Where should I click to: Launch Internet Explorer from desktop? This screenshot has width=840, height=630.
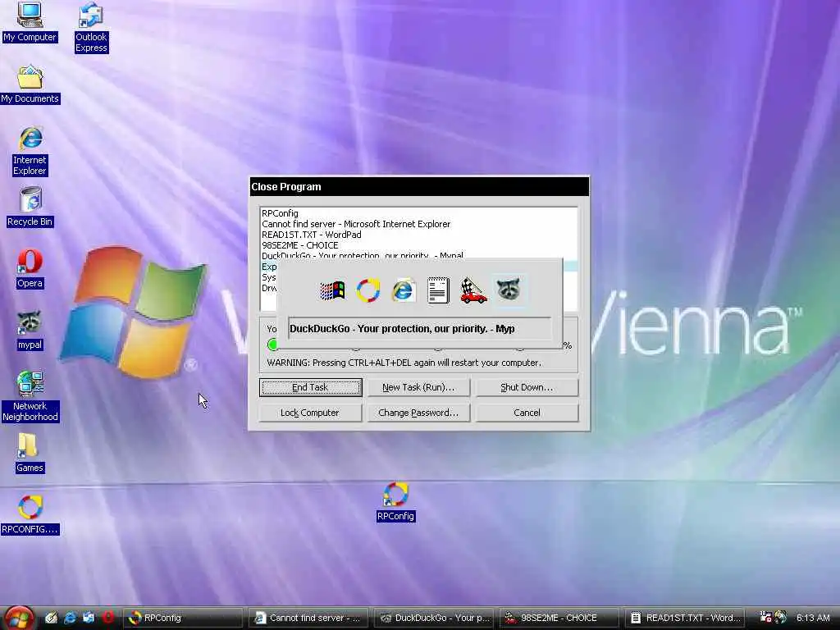point(30,151)
